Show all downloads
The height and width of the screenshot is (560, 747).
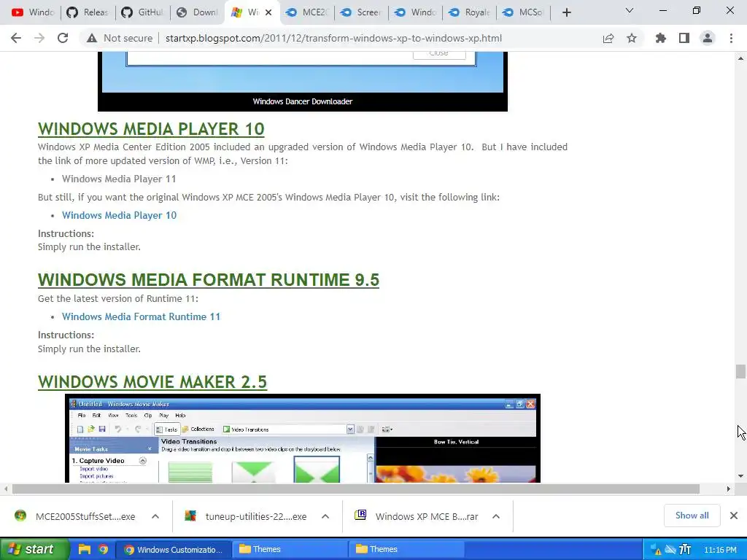(692, 516)
